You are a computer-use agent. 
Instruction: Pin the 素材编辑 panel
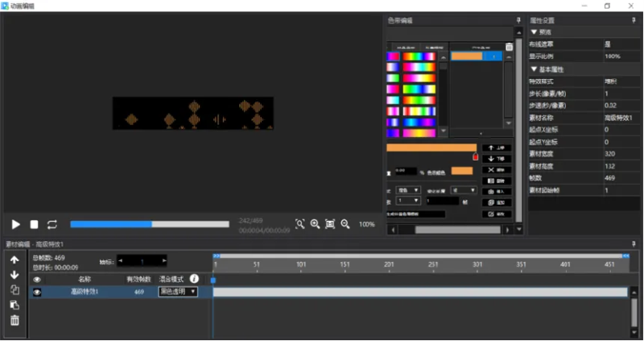point(634,244)
